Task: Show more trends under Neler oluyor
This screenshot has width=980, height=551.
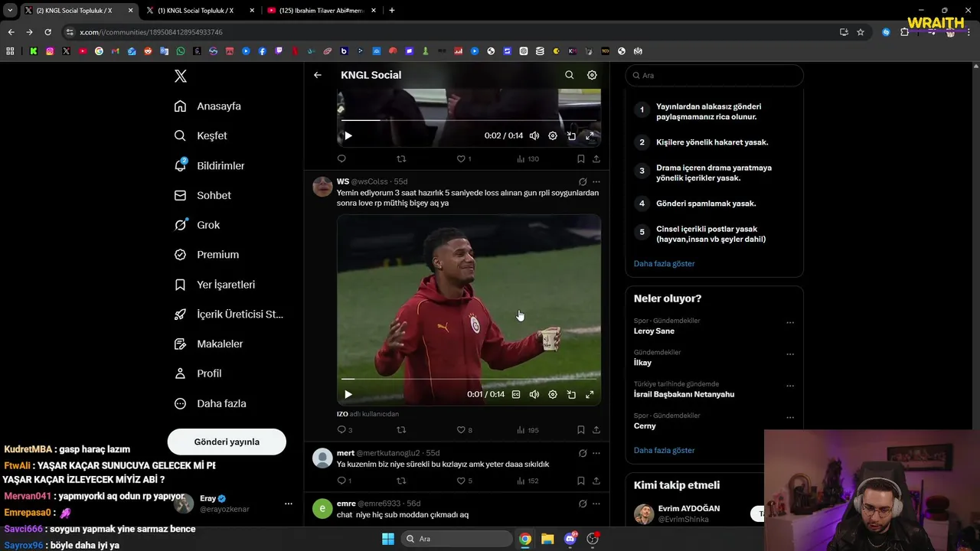Action: pyautogui.click(x=664, y=450)
